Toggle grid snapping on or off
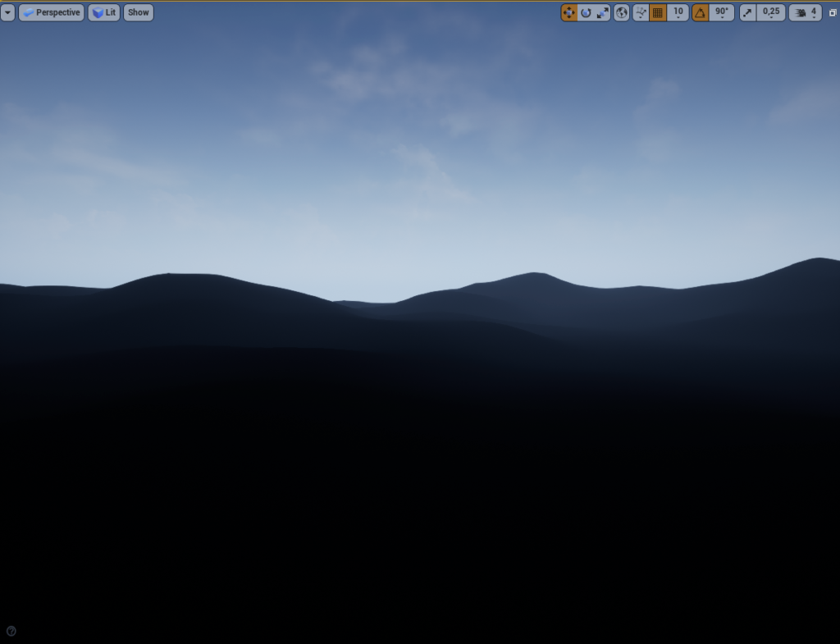The height and width of the screenshot is (644, 840). coord(657,12)
